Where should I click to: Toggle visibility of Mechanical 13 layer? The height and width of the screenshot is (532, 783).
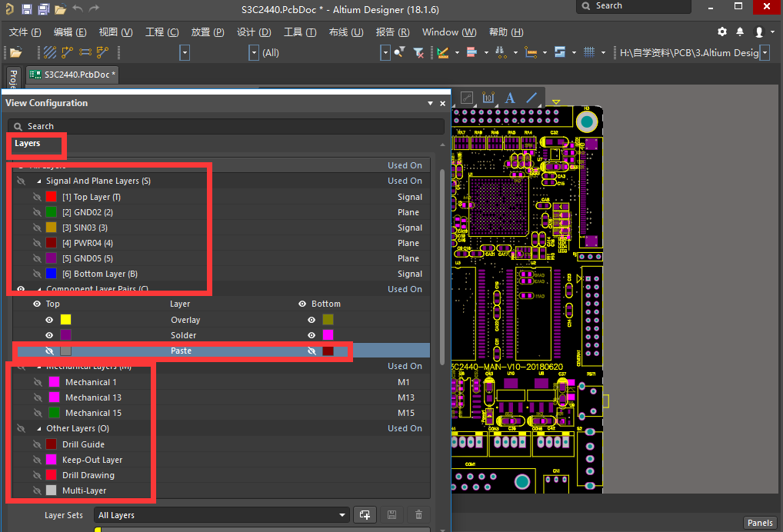pos(38,397)
